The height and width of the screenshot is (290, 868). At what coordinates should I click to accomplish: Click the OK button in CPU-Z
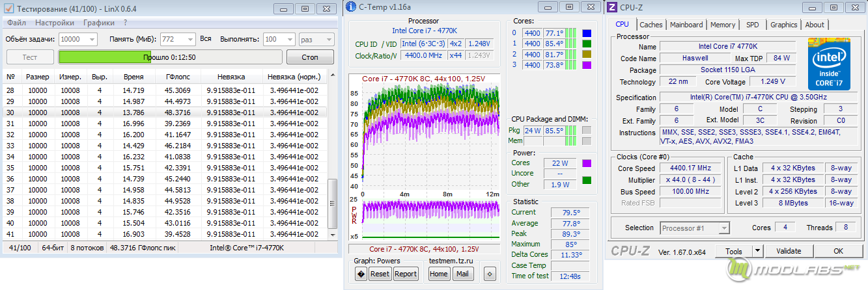click(838, 251)
